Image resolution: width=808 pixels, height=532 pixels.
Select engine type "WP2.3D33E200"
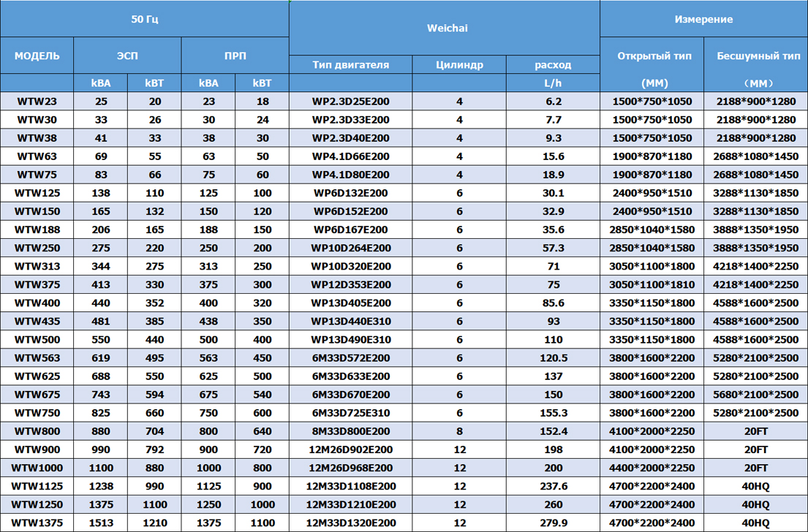click(350, 120)
